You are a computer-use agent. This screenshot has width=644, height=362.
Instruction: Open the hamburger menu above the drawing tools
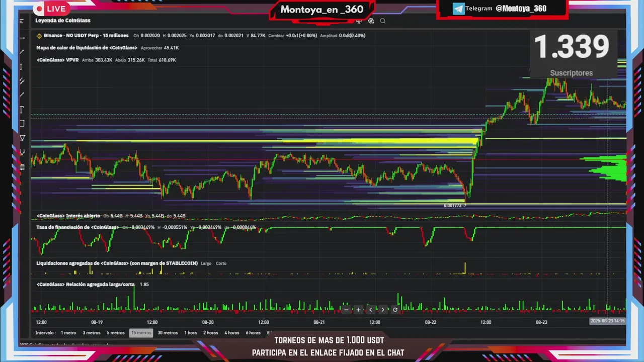pyautogui.click(x=22, y=21)
